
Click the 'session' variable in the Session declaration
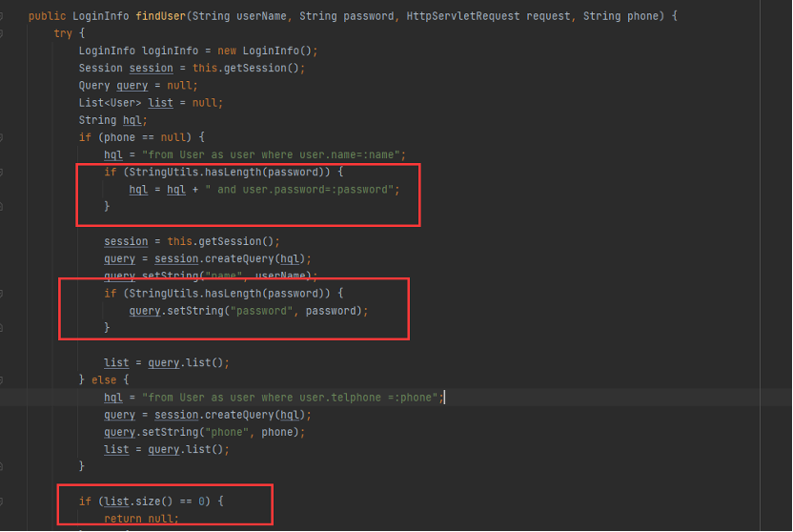coord(151,69)
